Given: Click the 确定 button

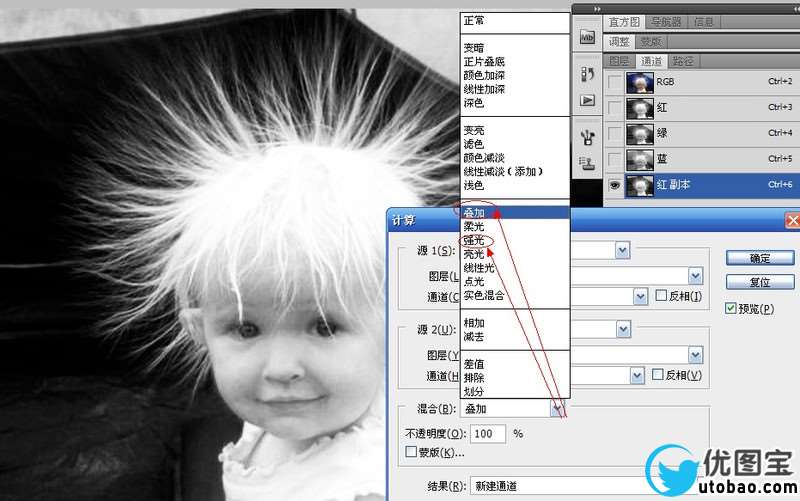Looking at the screenshot, I should click(760, 258).
